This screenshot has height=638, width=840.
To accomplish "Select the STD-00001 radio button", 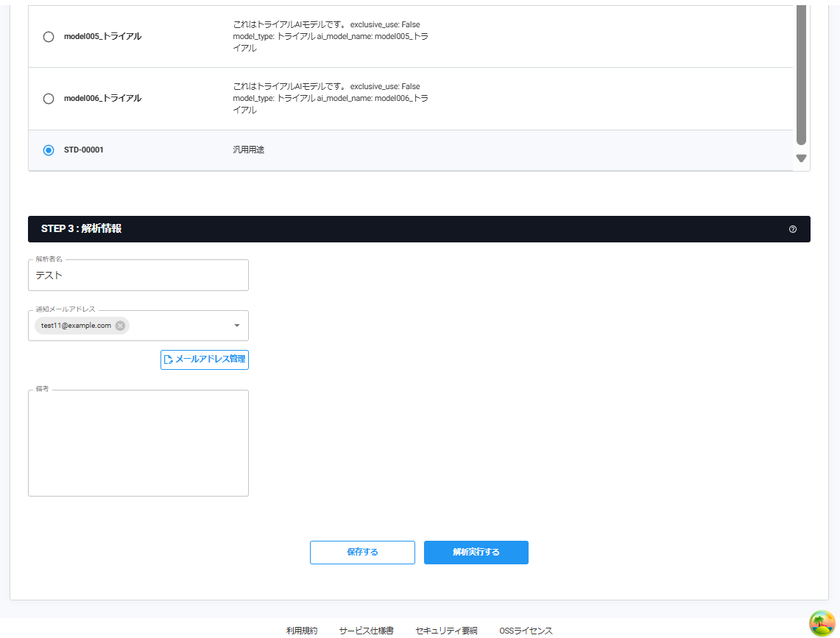I will click(49, 150).
